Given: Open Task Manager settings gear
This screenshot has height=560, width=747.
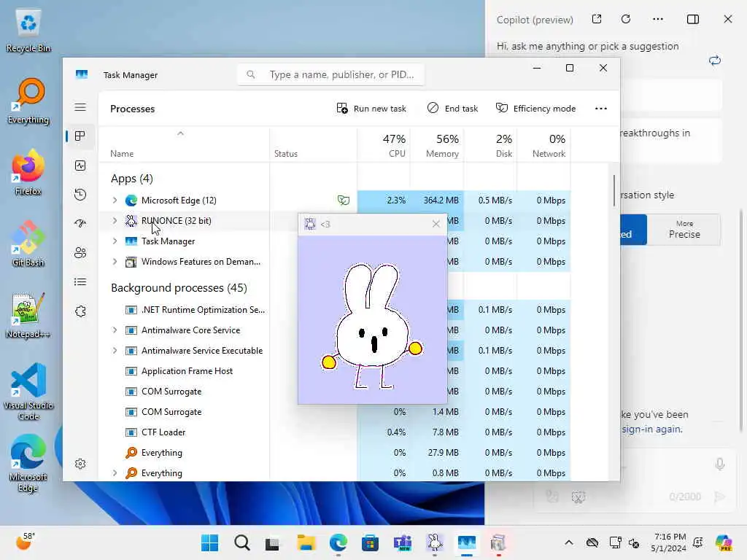Looking at the screenshot, I should 80,464.
